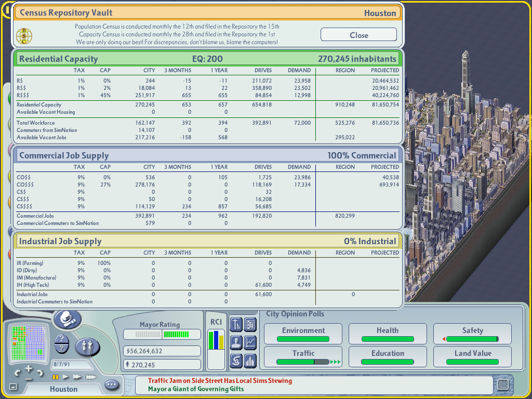Screen dimensions: 532x399
Task: Open the Traffic opinion poll
Action: [x=303, y=356]
